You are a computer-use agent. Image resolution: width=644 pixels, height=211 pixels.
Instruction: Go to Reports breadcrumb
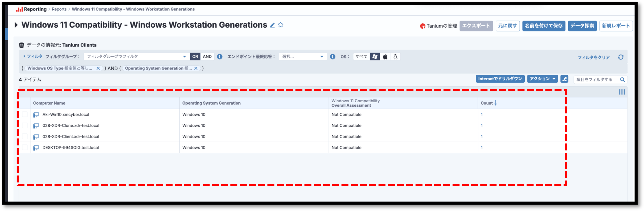click(59, 9)
